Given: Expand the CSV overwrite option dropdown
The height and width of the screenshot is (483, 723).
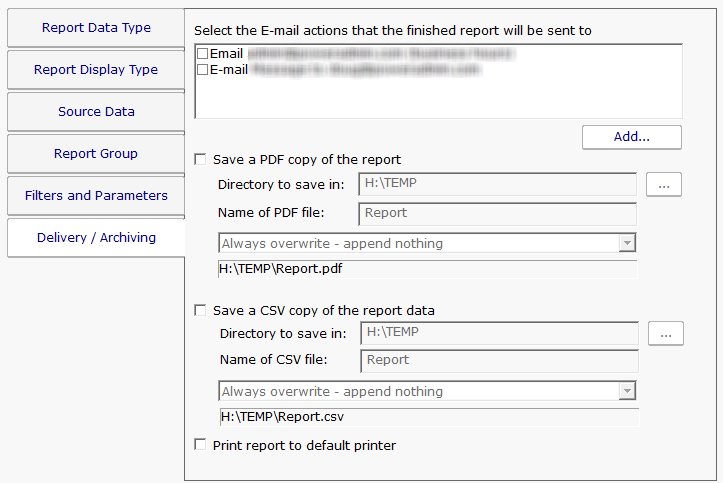Looking at the screenshot, I should click(x=627, y=392).
